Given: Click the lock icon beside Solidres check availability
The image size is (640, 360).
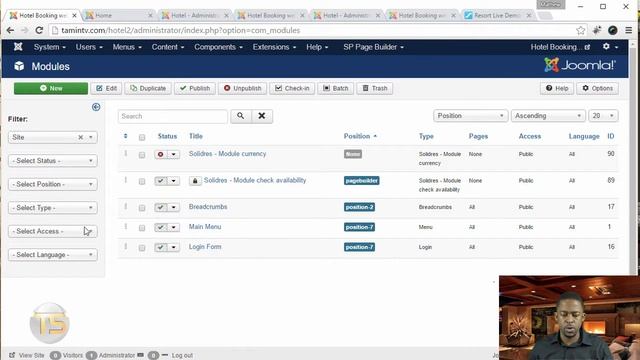Looking at the screenshot, I should click(195, 180).
